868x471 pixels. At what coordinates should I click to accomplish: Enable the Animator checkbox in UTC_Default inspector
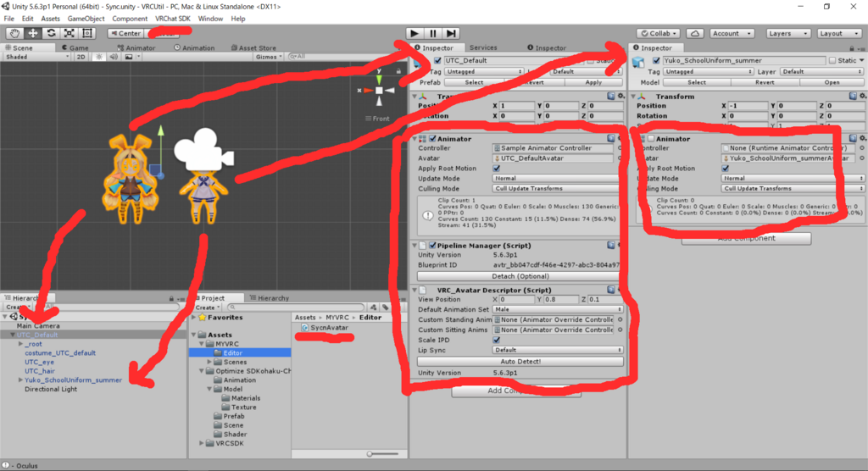(432, 139)
